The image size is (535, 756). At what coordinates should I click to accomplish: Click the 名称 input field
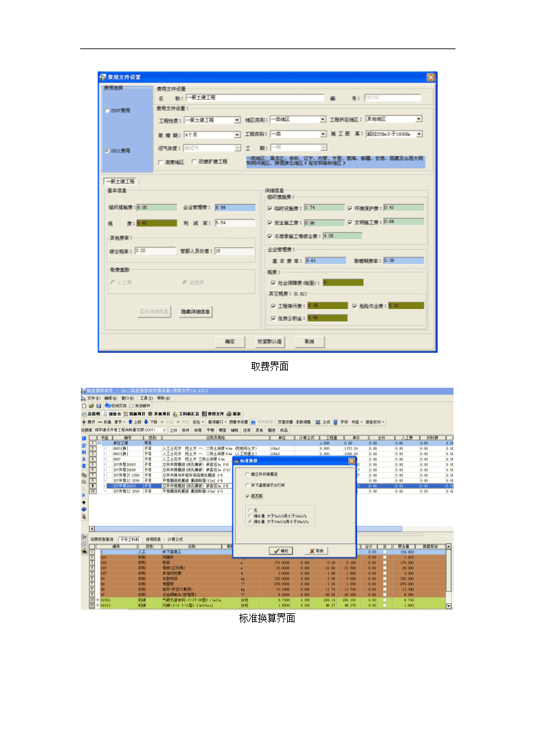coord(254,98)
